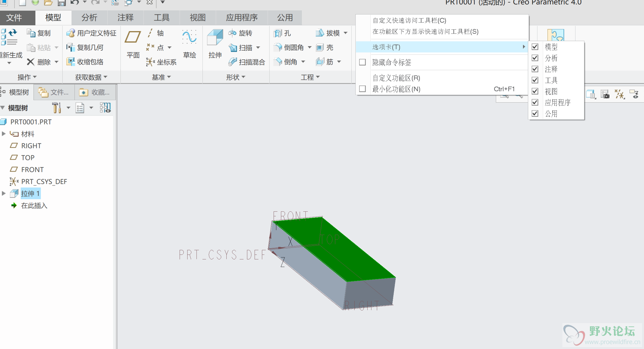This screenshot has height=349, width=644.
Task: Open 用户定义特征 (User-Defined Feature)
Action: click(91, 33)
